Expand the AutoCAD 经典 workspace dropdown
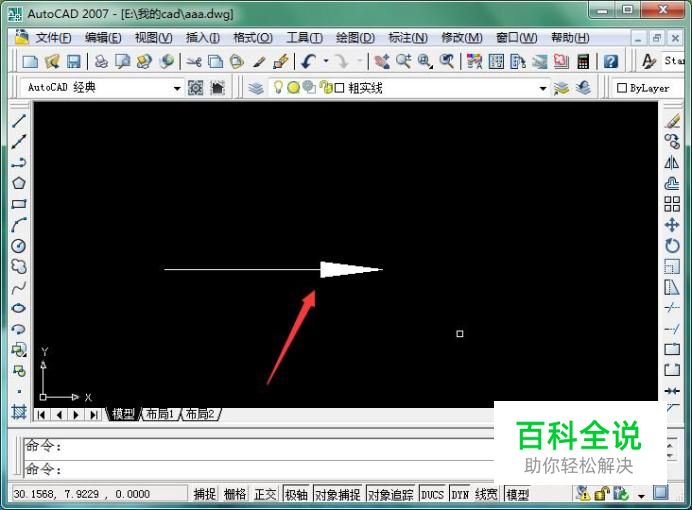This screenshot has height=510, width=692. click(x=177, y=88)
